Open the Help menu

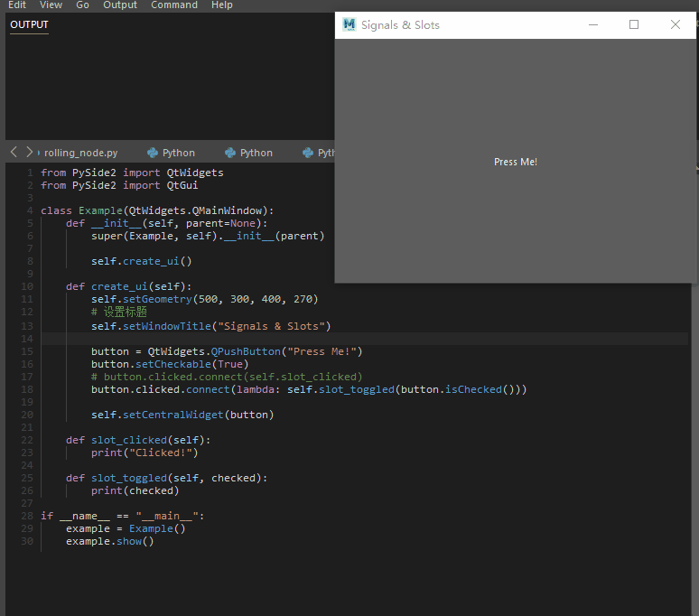pos(222,5)
